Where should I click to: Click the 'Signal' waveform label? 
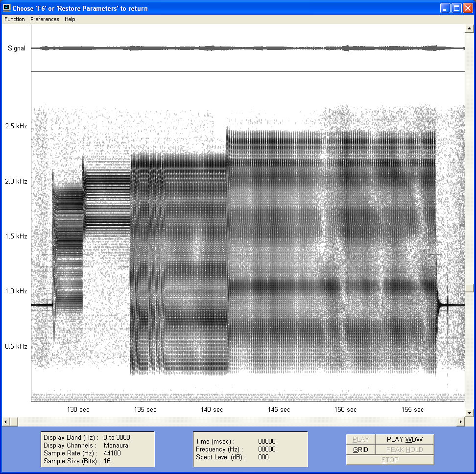pyautogui.click(x=17, y=48)
